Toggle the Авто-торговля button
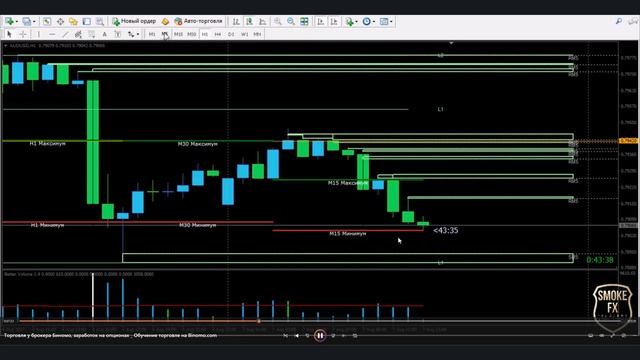This screenshot has height=360, width=640. coord(198,21)
